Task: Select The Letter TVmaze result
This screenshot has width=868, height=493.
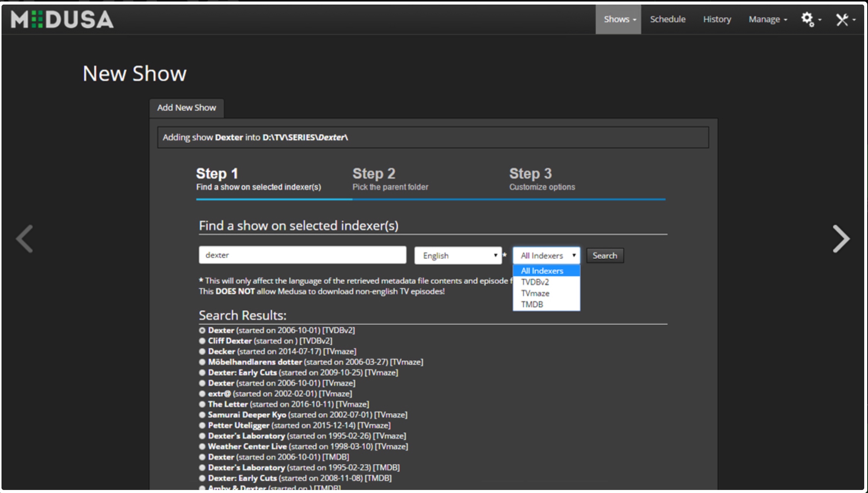Action: click(x=202, y=404)
